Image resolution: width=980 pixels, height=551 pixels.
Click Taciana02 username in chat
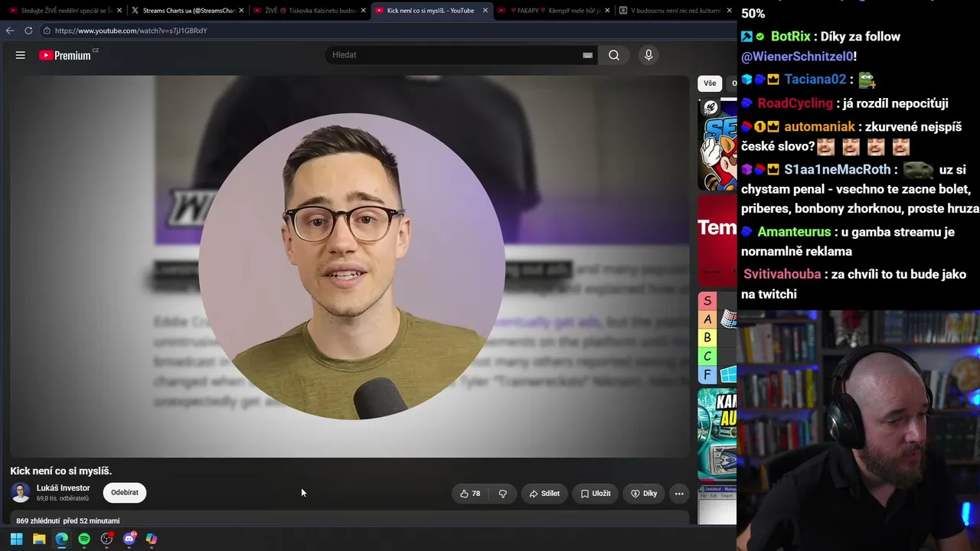click(815, 80)
